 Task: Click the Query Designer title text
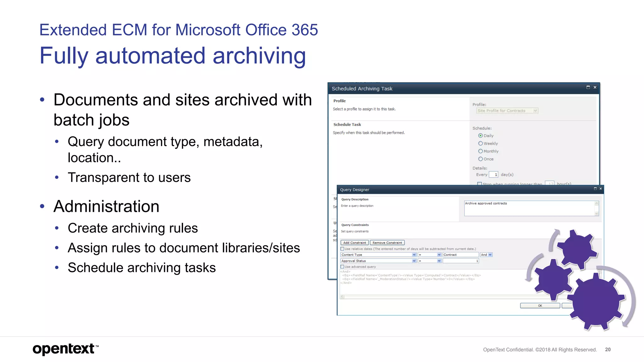(354, 190)
